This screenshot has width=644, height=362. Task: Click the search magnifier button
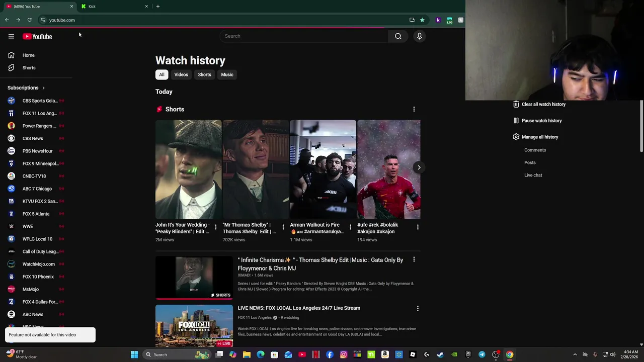pyautogui.click(x=398, y=36)
